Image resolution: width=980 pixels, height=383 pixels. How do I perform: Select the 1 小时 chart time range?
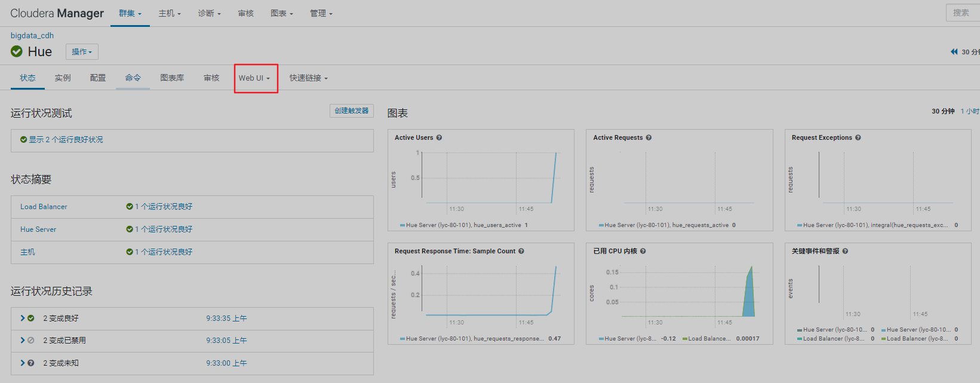tap(970, 111)
